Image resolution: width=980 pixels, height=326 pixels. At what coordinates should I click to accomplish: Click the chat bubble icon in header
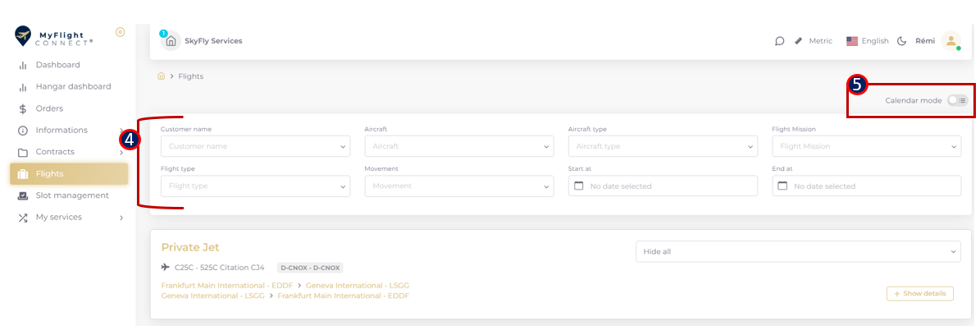coord(779,41)
